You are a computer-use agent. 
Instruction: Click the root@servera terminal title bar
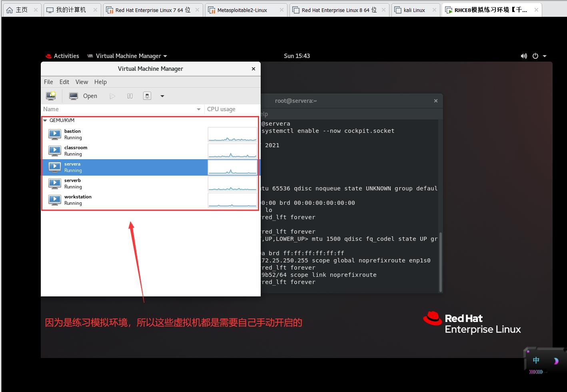(x=352, y=101)
